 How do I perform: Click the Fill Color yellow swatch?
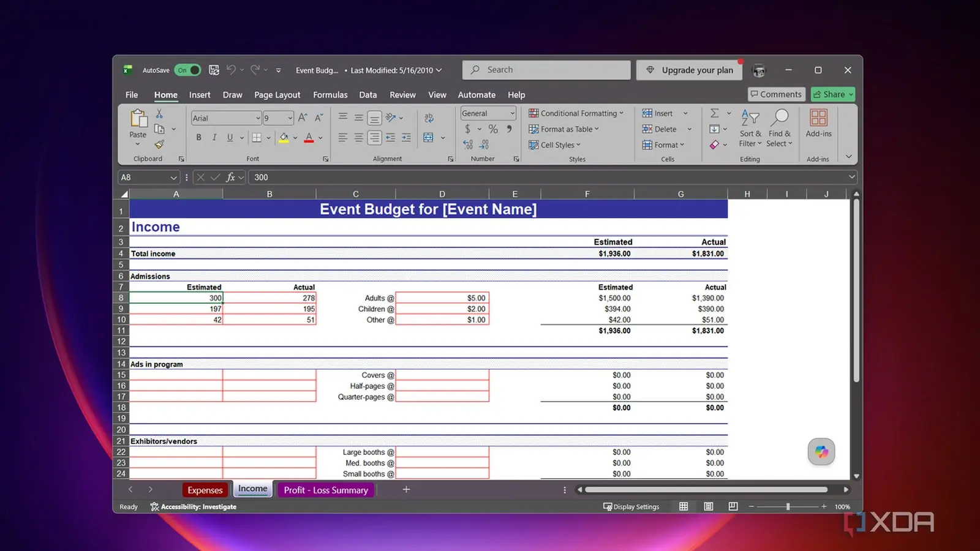tap(284, 138)
